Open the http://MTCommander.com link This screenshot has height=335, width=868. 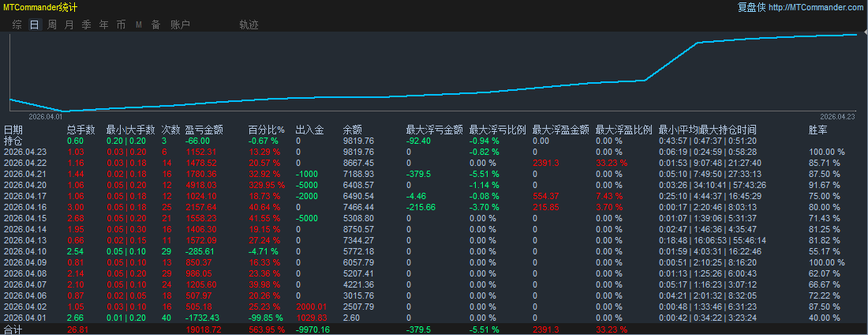click(x=816, y=7)
